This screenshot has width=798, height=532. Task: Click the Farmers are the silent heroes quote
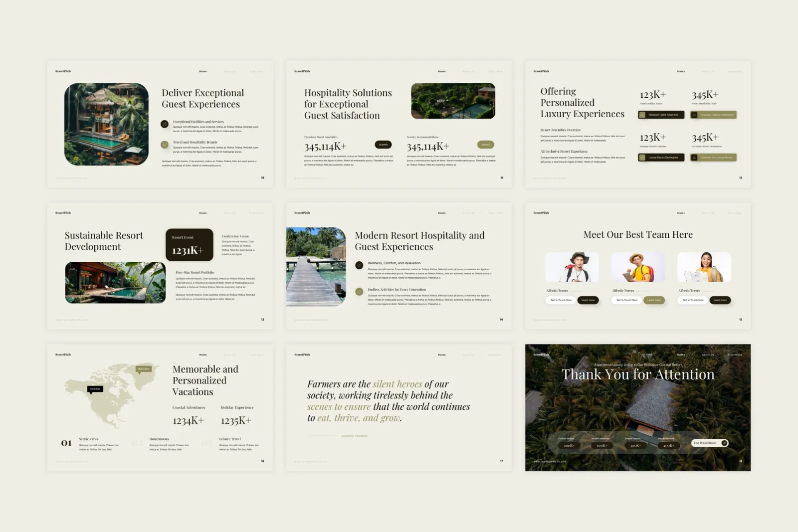[389, 401]
